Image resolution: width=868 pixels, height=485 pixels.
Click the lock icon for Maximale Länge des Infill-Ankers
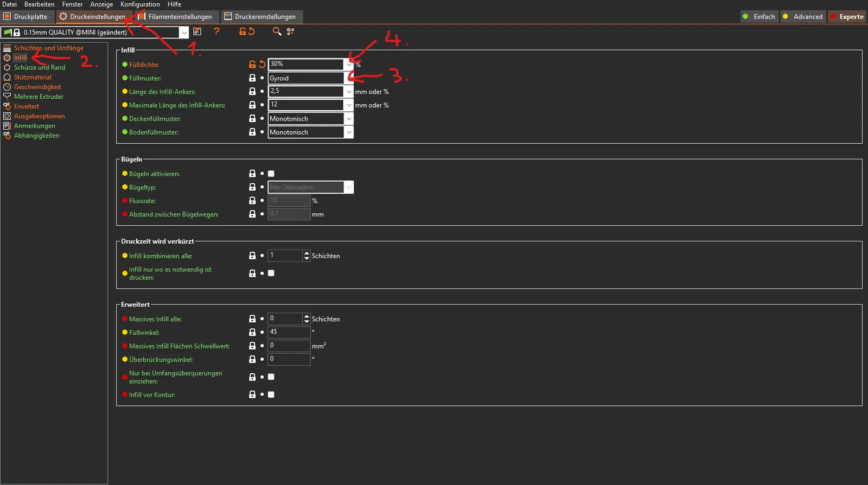pos(252,105)
